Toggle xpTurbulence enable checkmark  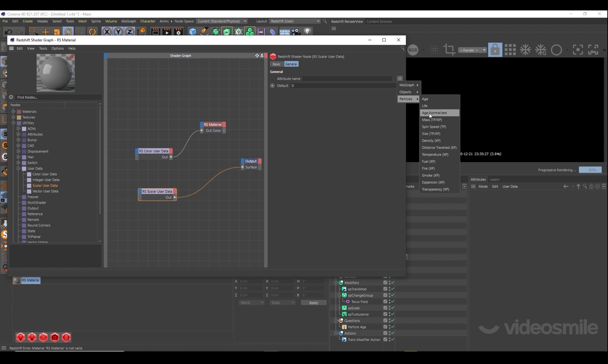tap(392, 314)
